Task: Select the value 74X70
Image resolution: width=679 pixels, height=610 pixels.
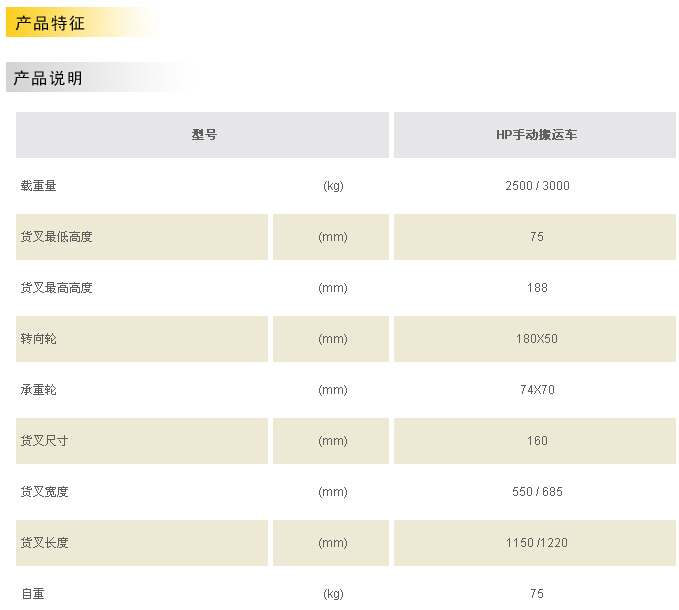Action: (537, 390)
